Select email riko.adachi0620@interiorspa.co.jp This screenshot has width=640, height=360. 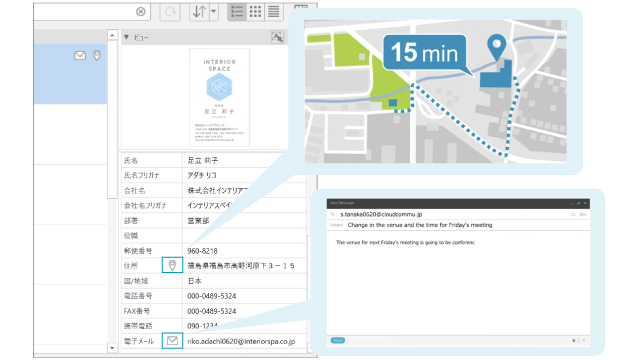coord(241,341)
